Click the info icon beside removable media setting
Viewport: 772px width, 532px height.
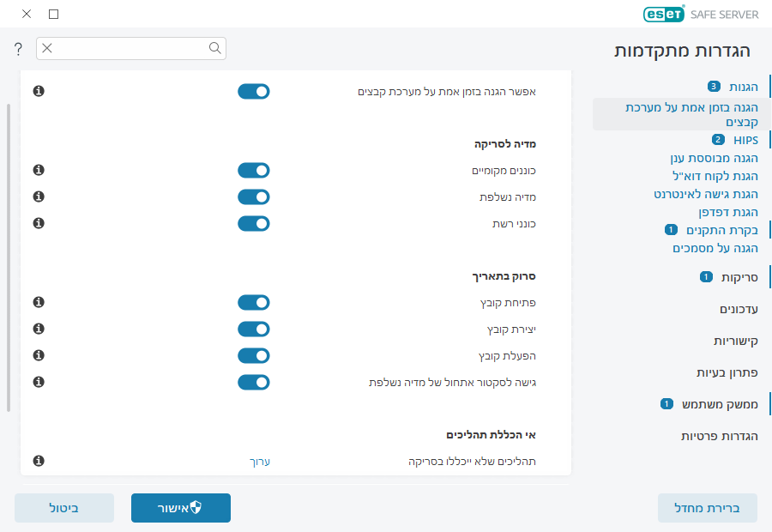[x=38, y=196]
